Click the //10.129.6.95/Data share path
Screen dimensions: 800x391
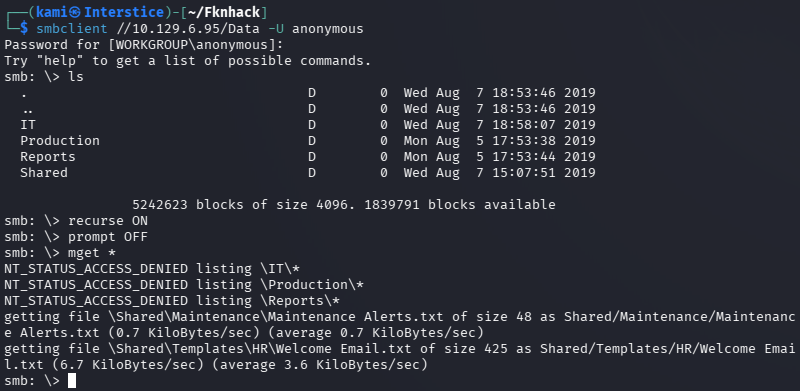(x=188, y=29)
